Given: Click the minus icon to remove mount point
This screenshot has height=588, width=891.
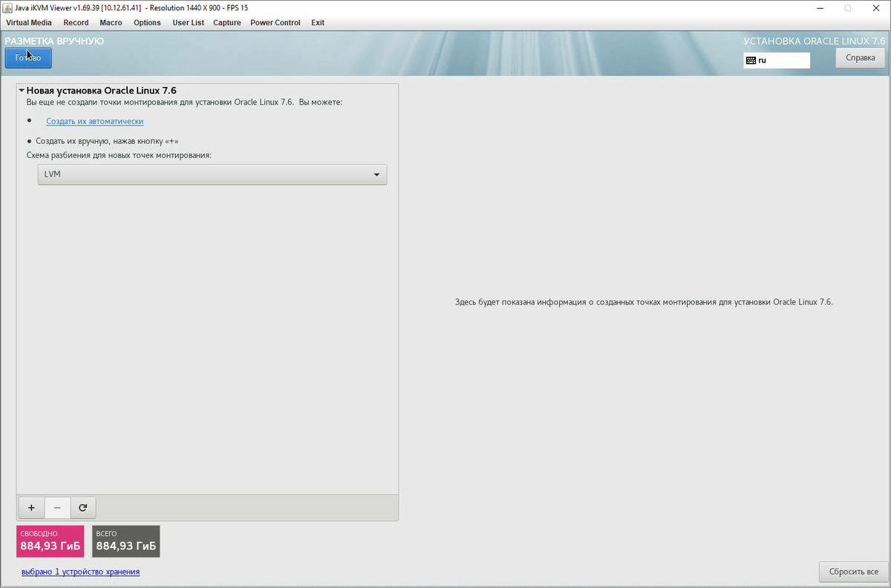Looking at the screenshot, I should (x=57, y=508).
